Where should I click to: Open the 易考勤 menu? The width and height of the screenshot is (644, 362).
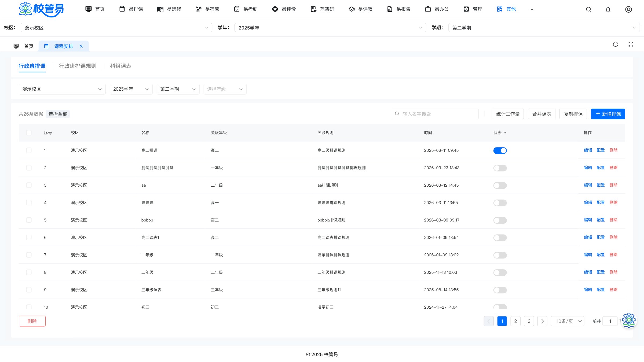point(246,9)
